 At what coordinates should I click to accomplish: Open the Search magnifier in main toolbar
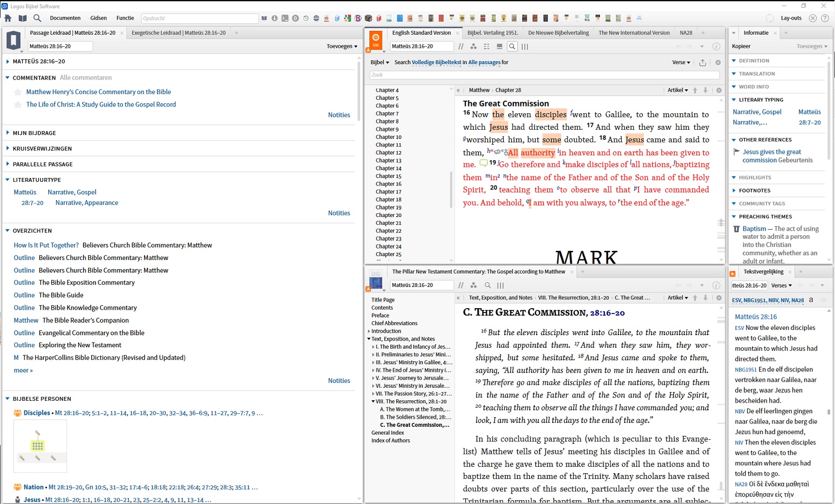(37, 18)
